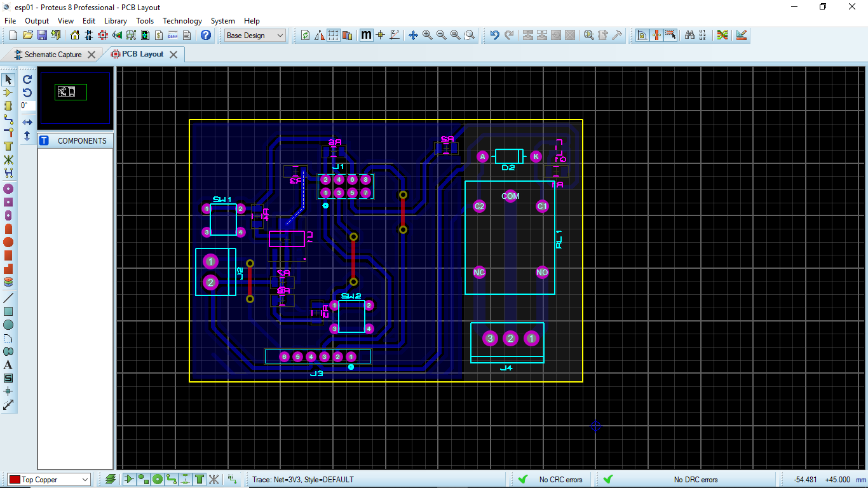The width and height of the screenshot is (868, 488).
Task: Click the rotate clockwise arrow icon
Action: click(x=27, y=79)
